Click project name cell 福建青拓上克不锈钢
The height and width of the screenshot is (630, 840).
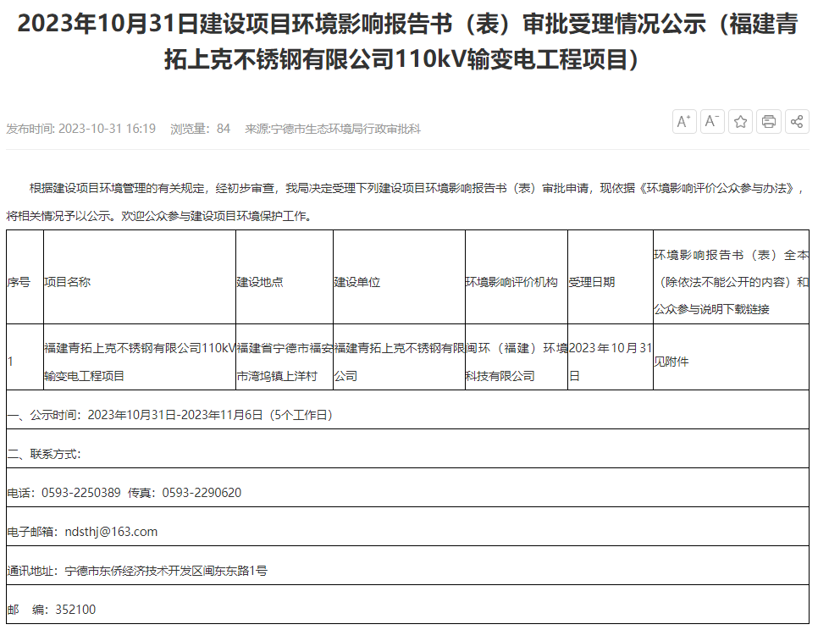pos(139,356)
